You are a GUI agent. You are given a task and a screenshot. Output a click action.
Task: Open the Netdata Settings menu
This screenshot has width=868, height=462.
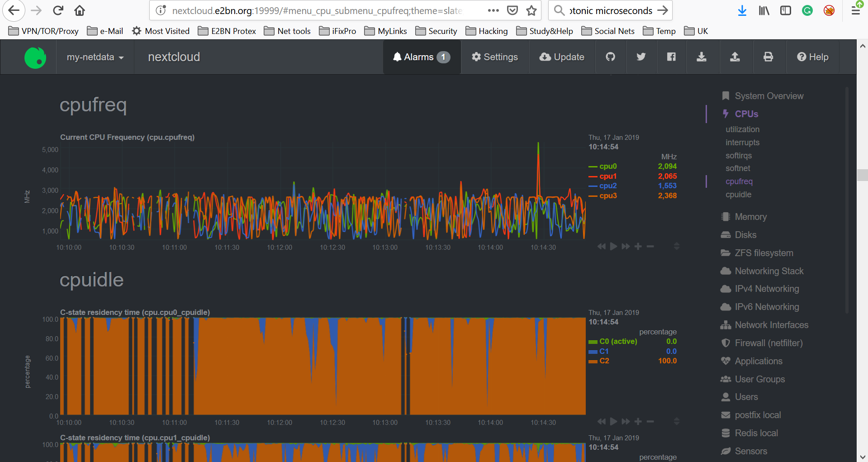click(494, 57)
